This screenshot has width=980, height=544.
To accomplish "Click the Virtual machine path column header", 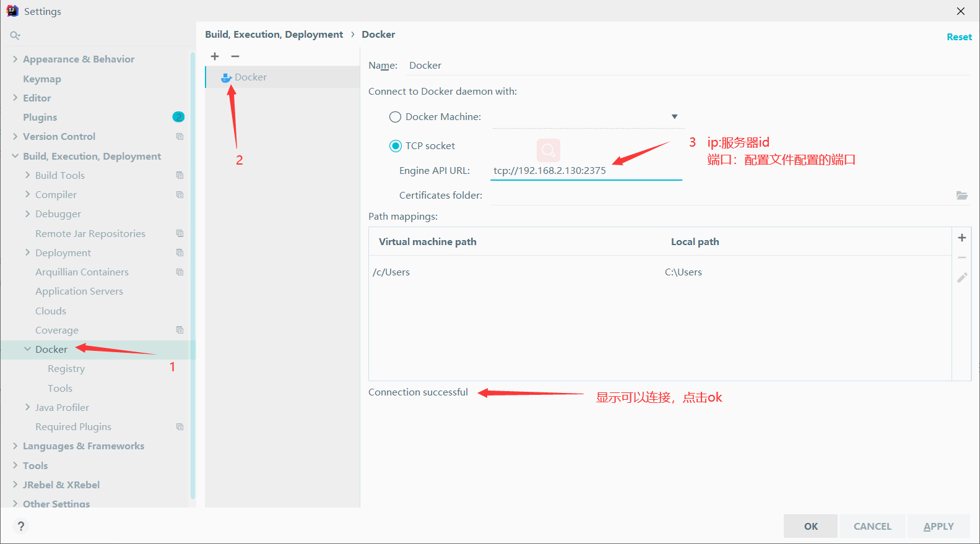I will 427,242.
